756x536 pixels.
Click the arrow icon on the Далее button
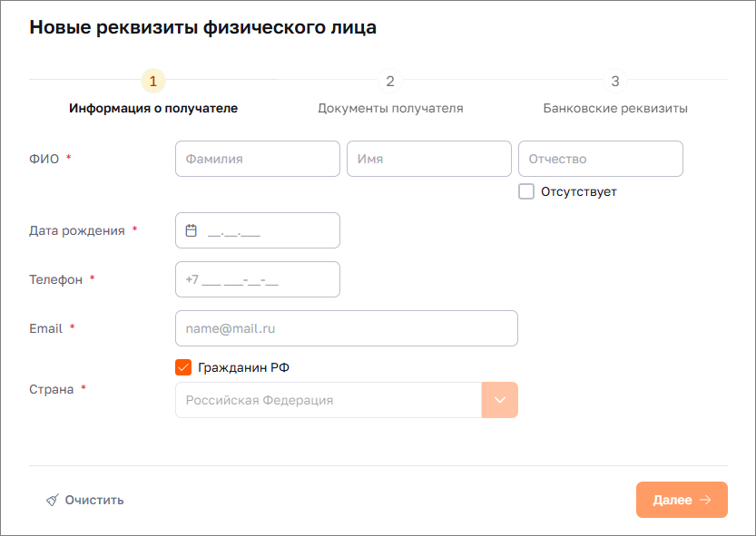(x=705, y=500)
